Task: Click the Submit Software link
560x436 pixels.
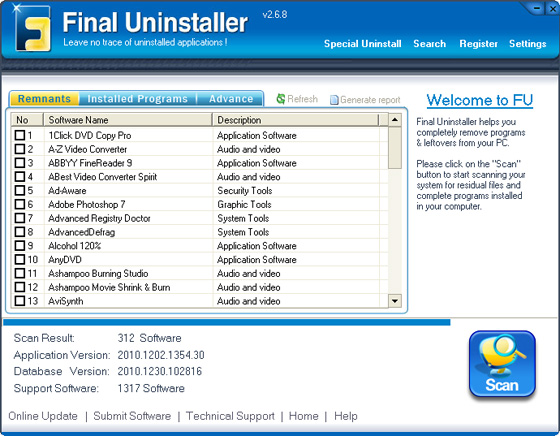Action: (132, 416)
